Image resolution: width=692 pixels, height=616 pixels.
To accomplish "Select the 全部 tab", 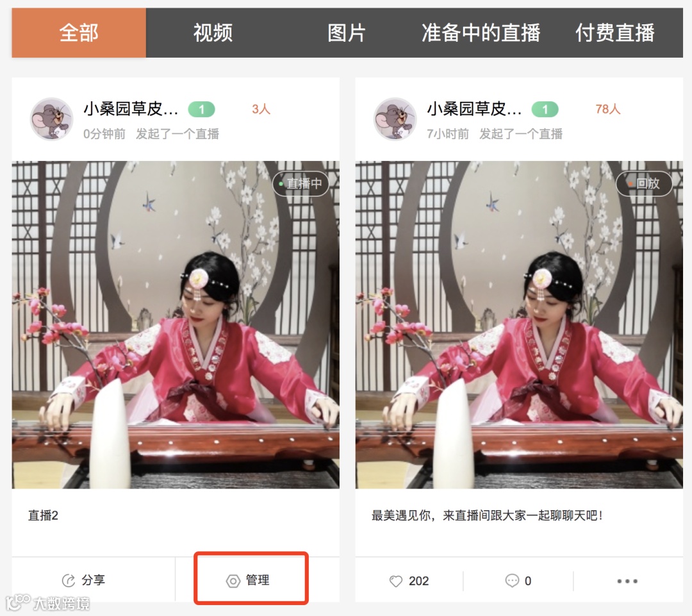I will click(x=79, y=33).
